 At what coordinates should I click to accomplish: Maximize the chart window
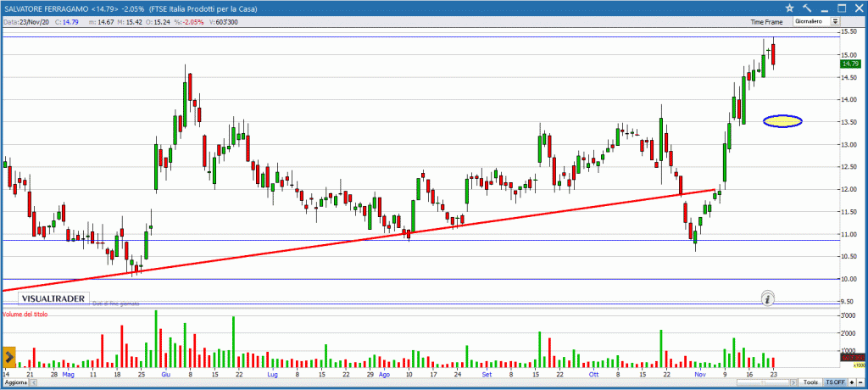click(842, 8)
